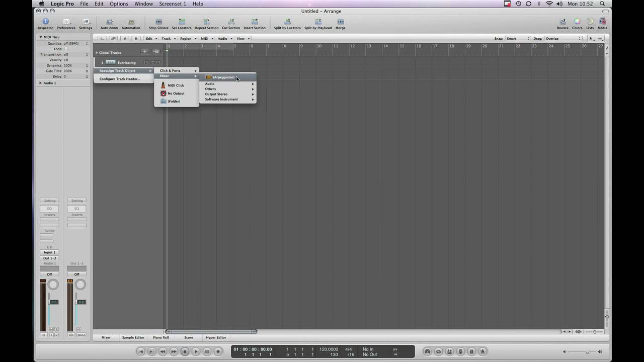Click the Stop transport button

185,351
